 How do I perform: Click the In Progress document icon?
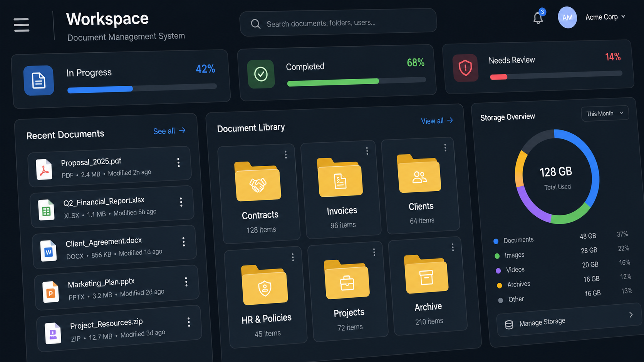tap(39, 80)
